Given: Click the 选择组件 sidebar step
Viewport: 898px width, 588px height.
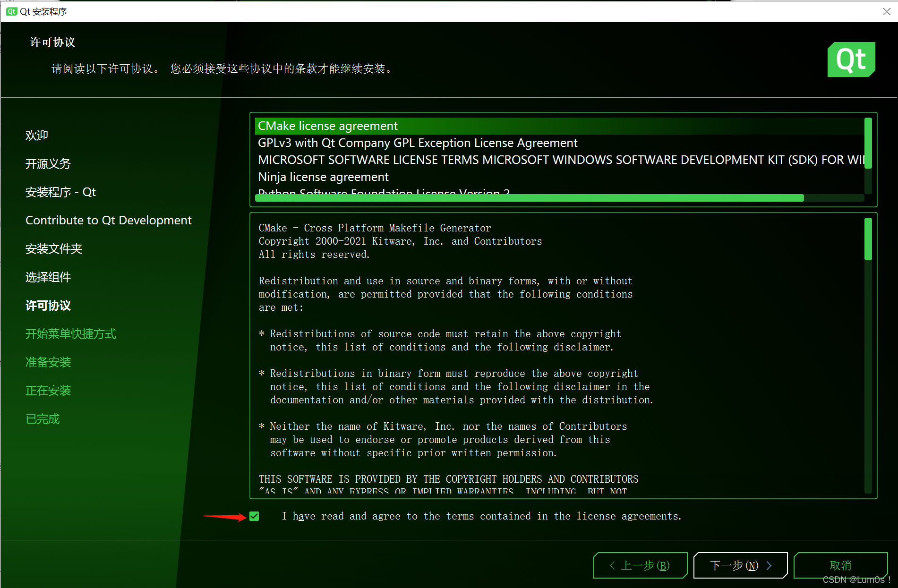Looking at the screenshot, I should point(48,277).
